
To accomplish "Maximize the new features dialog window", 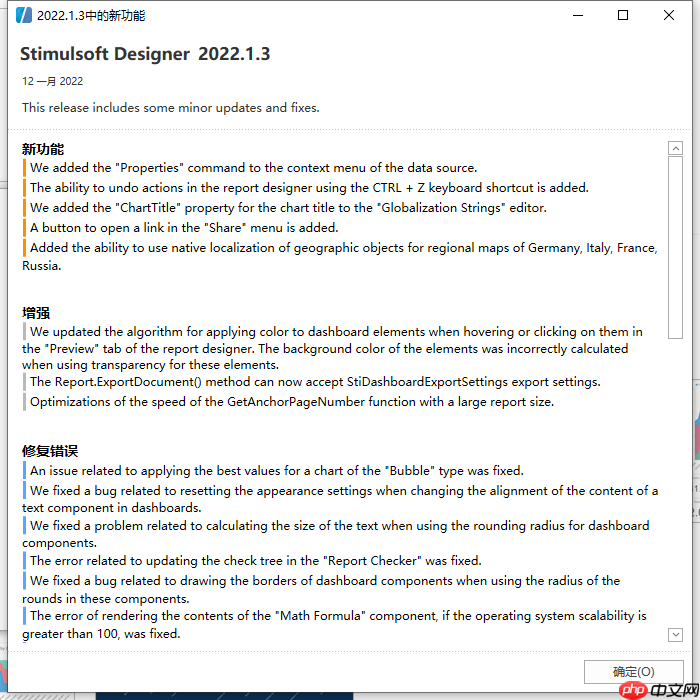I will [623, 15].
